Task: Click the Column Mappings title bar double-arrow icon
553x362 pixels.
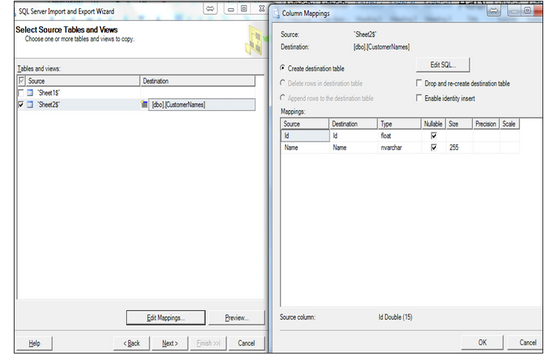Action: pos(494,11)
